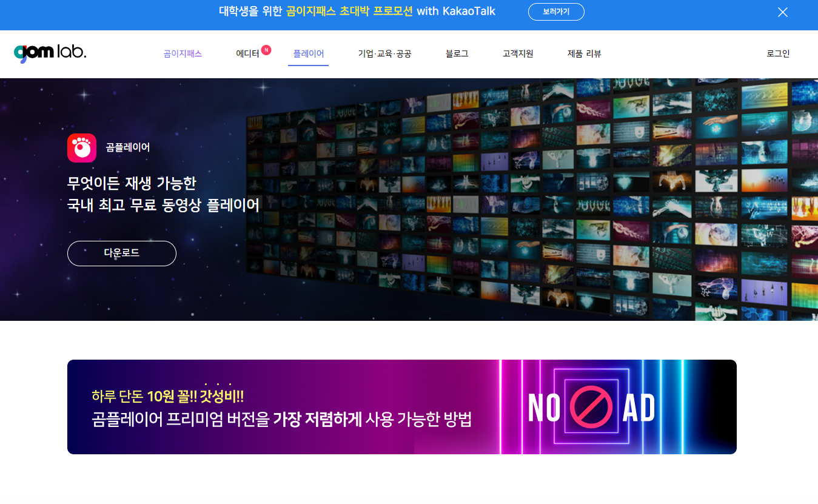Open the 고객지원 menu item
The width and height of the screenshot is (818, 504).
(517, 53)
